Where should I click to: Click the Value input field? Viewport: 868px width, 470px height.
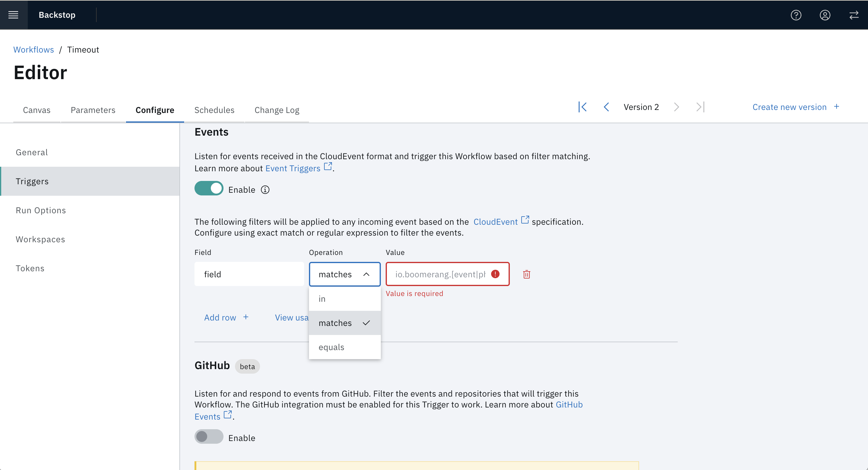coord(440,274)
